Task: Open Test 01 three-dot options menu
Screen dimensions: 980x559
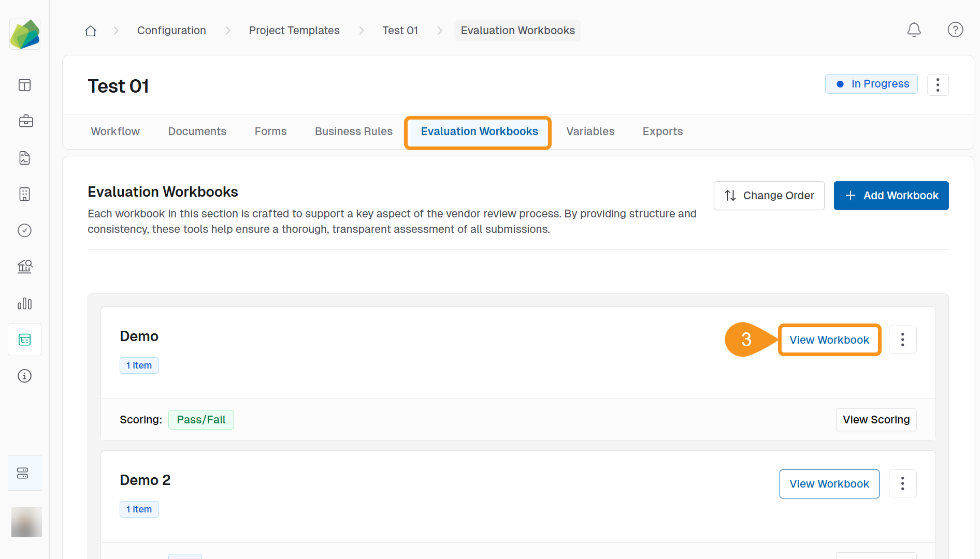Action: click(938, 85)
